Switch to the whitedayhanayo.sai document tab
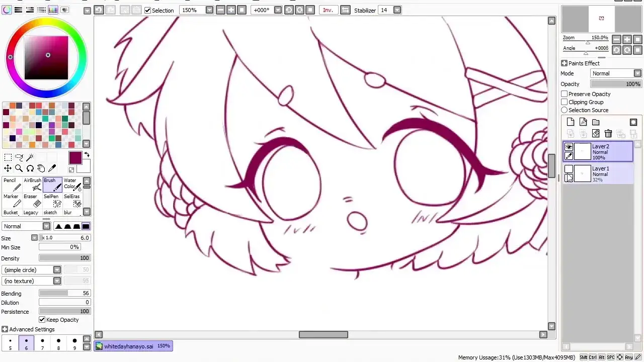The image size is (644, 362). click(x=133, y=346)
